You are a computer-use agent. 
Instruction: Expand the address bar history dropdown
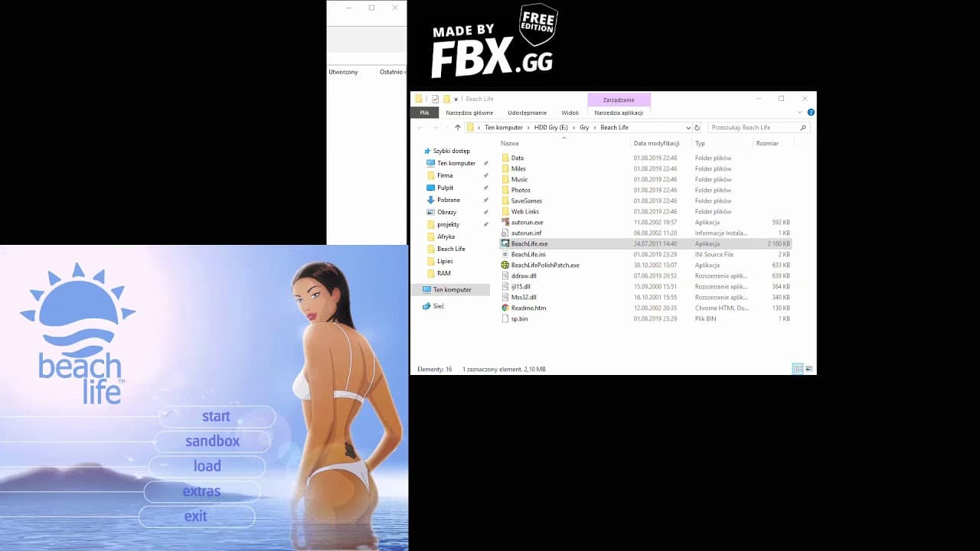point(688,128)
